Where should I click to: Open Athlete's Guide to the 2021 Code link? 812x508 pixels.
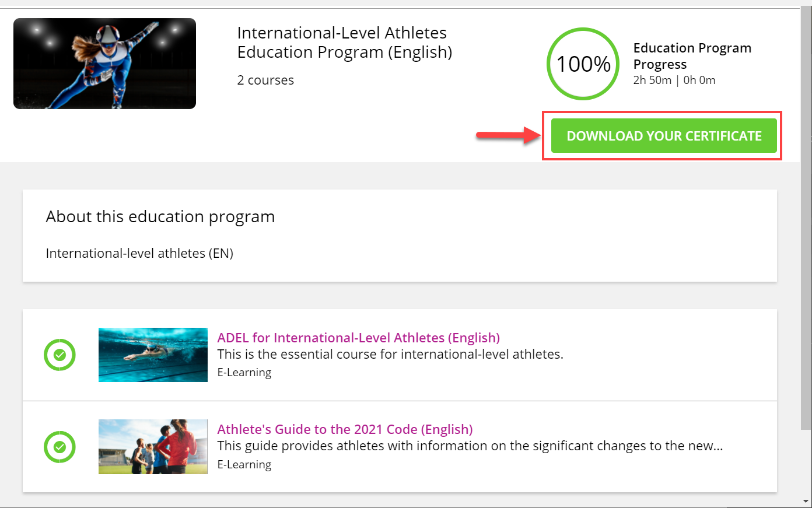(x=345, y=429)
